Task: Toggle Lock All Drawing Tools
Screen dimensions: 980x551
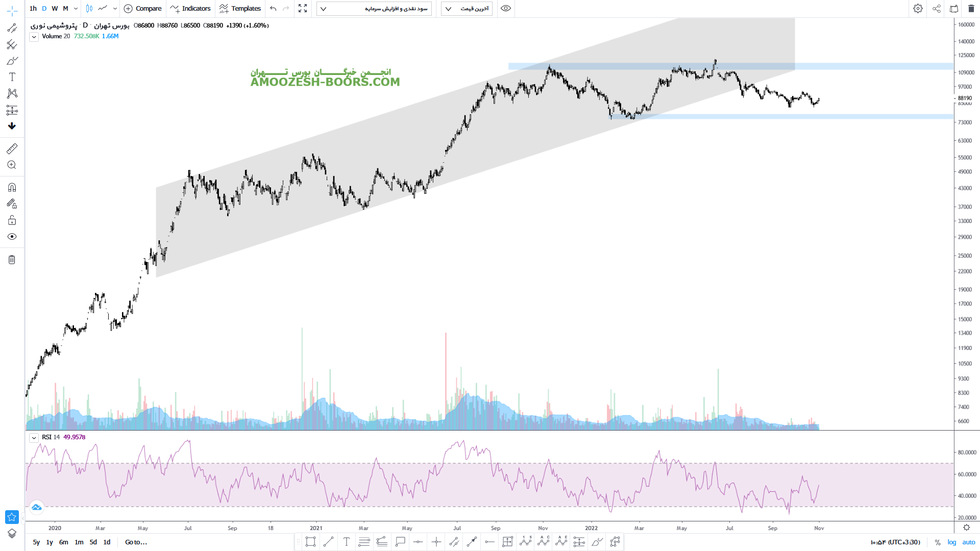Action: [12, 220]
